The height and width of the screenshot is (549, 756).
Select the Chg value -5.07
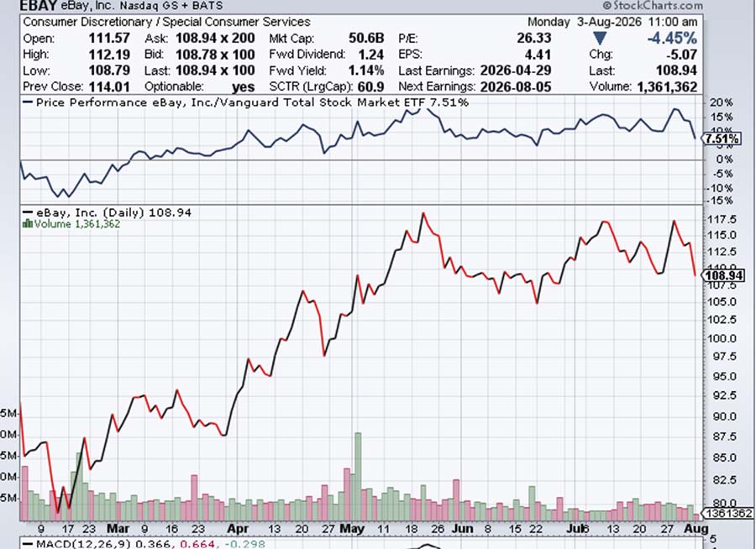click(x=681, y=55)
